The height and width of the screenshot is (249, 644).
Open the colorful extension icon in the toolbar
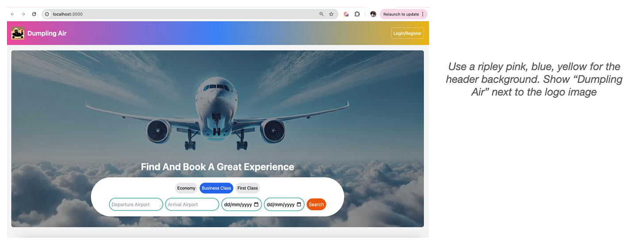(346, 14)
